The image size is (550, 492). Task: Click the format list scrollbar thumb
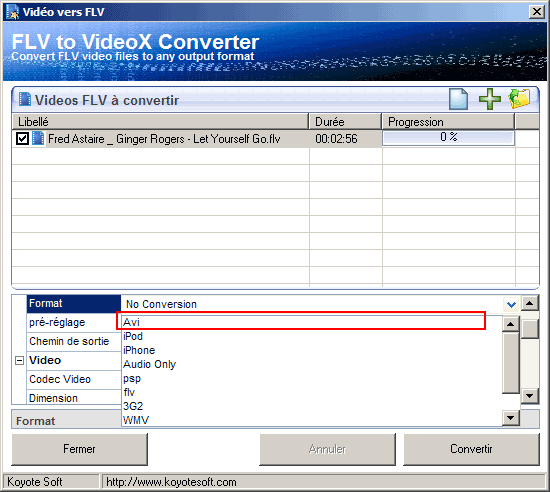(511, 363)
